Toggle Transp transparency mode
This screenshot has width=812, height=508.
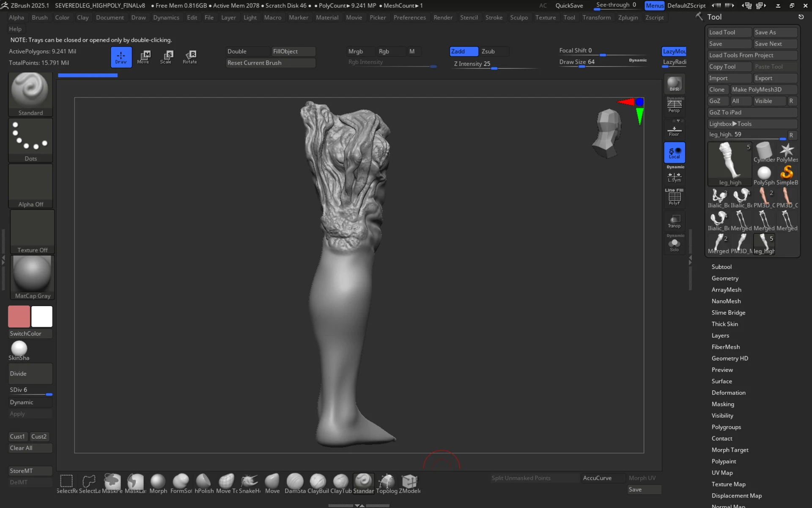[x=674, y=221]
